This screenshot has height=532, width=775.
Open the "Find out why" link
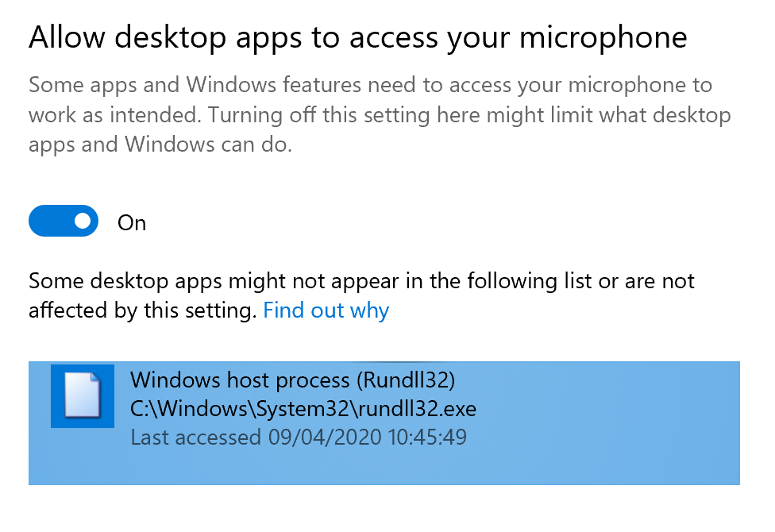click(326, 310)
